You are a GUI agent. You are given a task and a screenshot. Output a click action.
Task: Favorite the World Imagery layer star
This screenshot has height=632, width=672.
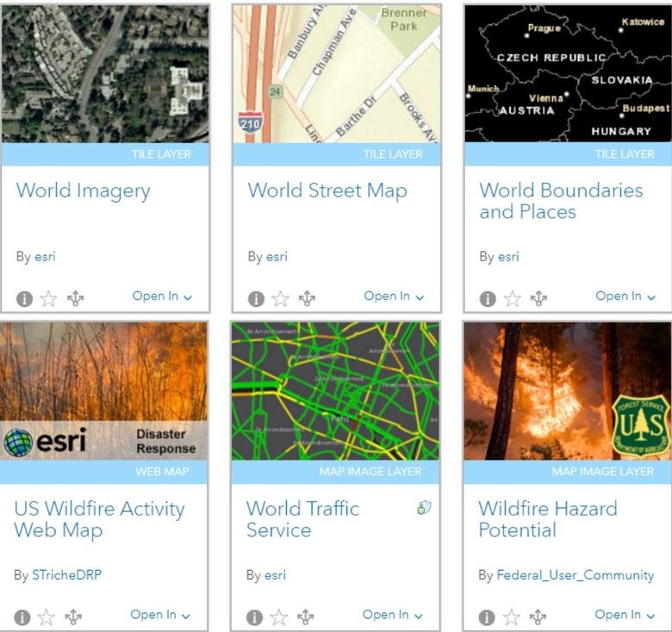48,298
